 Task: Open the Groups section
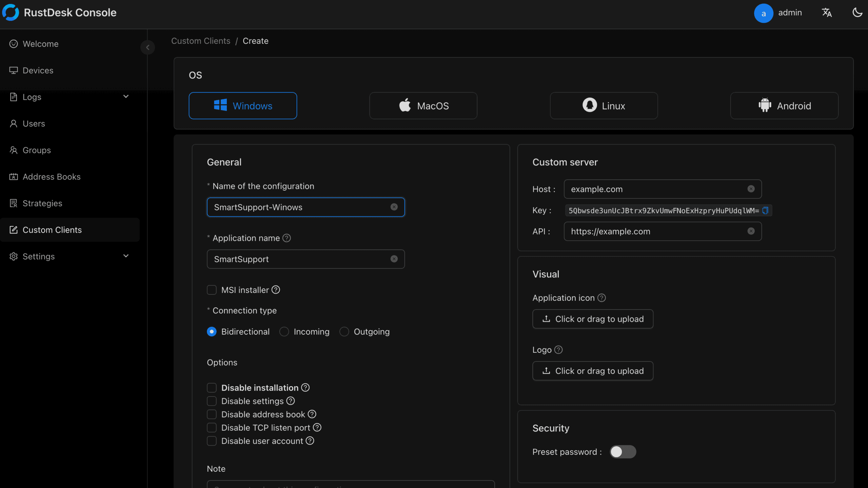coord(37,150)
